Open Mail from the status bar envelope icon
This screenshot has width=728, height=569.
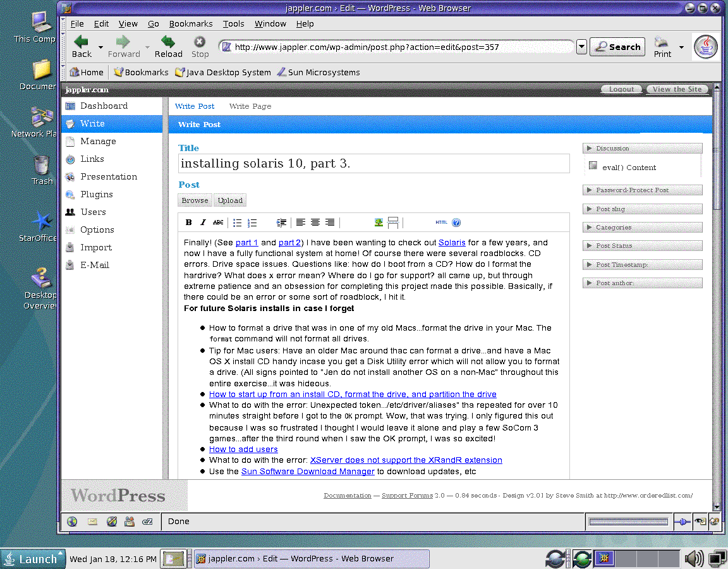[x=92, y=522]
